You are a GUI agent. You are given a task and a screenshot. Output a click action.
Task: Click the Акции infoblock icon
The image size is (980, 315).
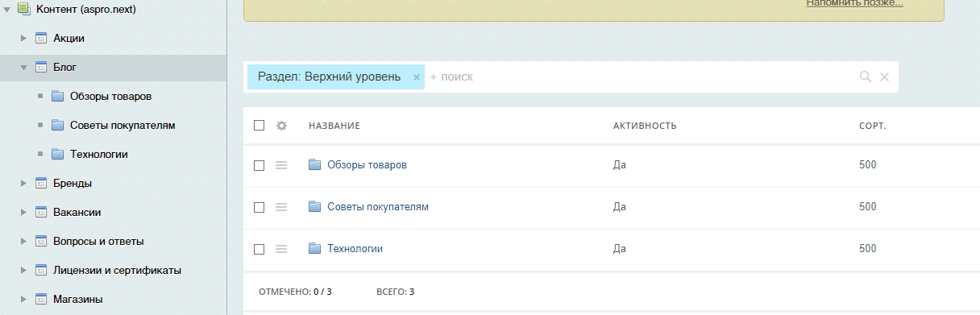(41, 38)
